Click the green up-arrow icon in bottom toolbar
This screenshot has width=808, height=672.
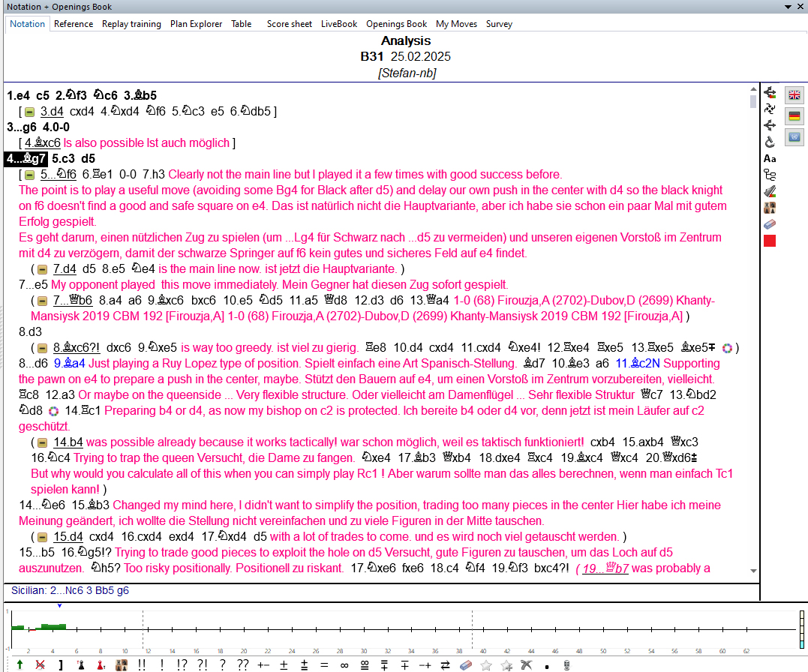pyautogui.click(x=20, y=664)
